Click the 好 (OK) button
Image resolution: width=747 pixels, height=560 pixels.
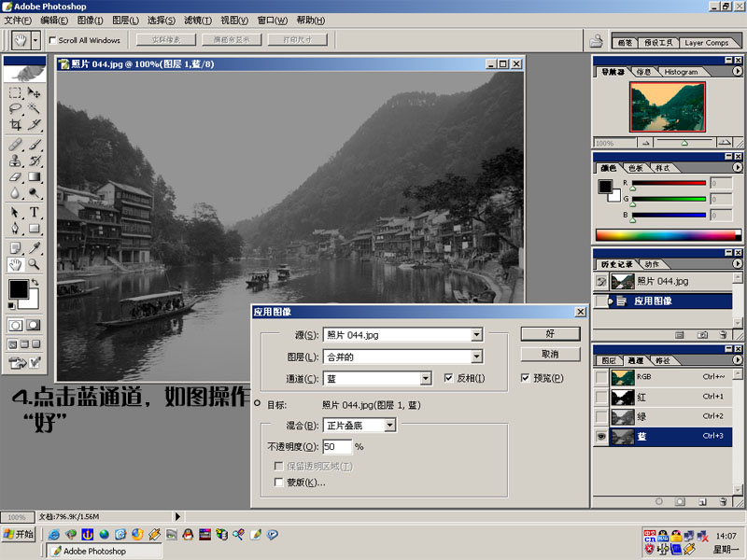click(x=550, y=334)
